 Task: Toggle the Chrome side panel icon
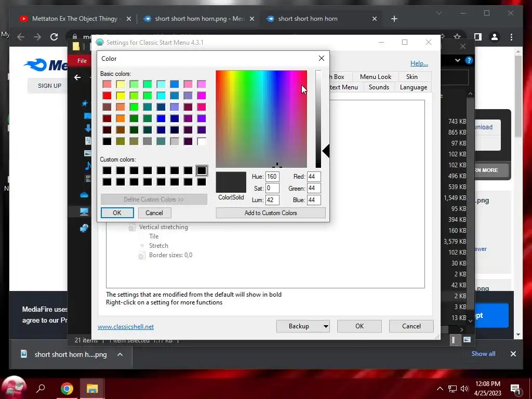[x=478, y=37]
